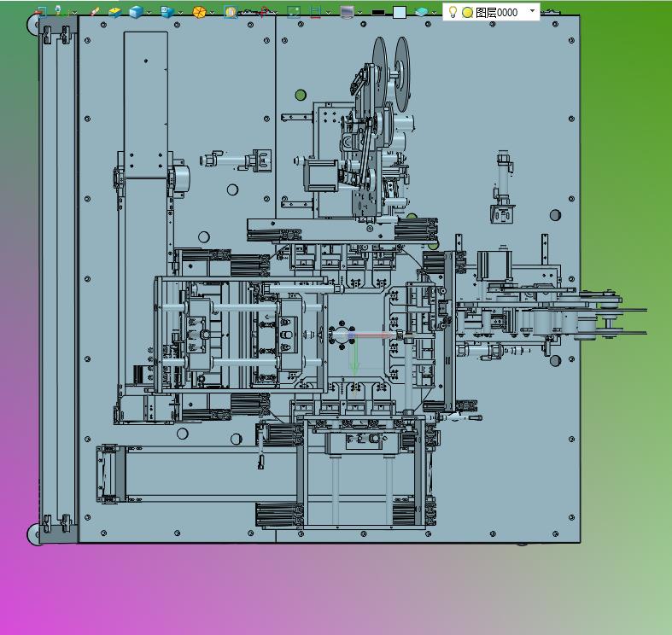Open the dropdown next to the orange sphere

tap(212, 13)
